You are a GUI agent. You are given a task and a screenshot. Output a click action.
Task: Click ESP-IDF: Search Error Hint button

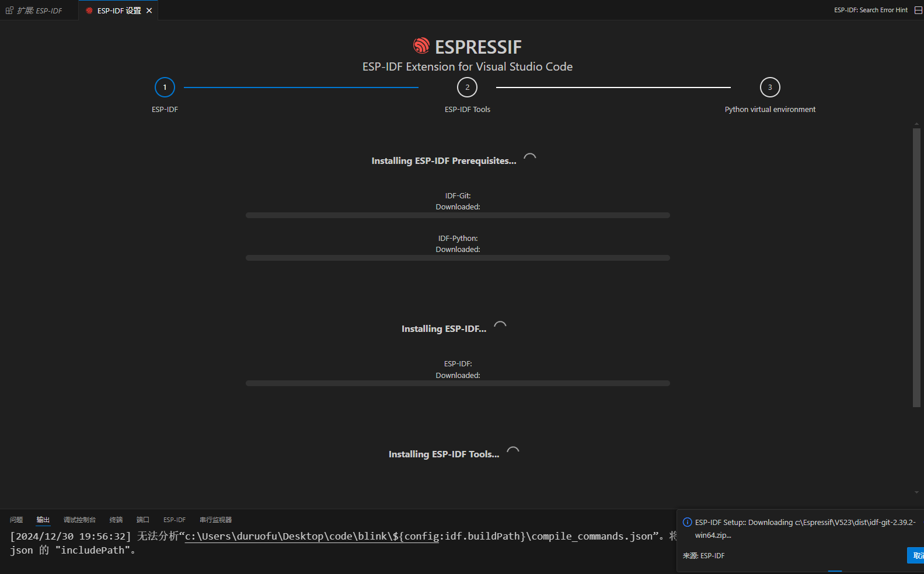[x=870, y=10]
